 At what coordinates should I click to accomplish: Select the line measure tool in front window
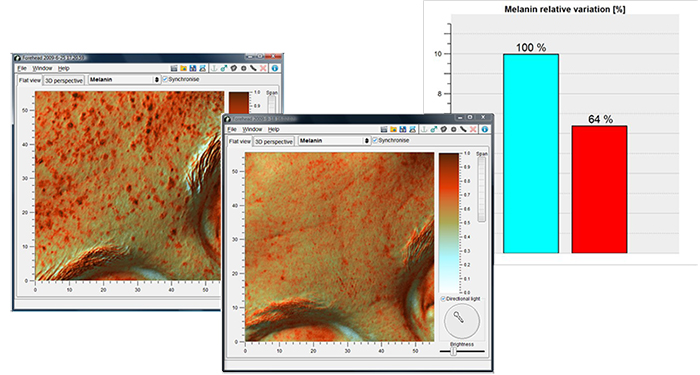pyautogui.click(x=463, y=129)
